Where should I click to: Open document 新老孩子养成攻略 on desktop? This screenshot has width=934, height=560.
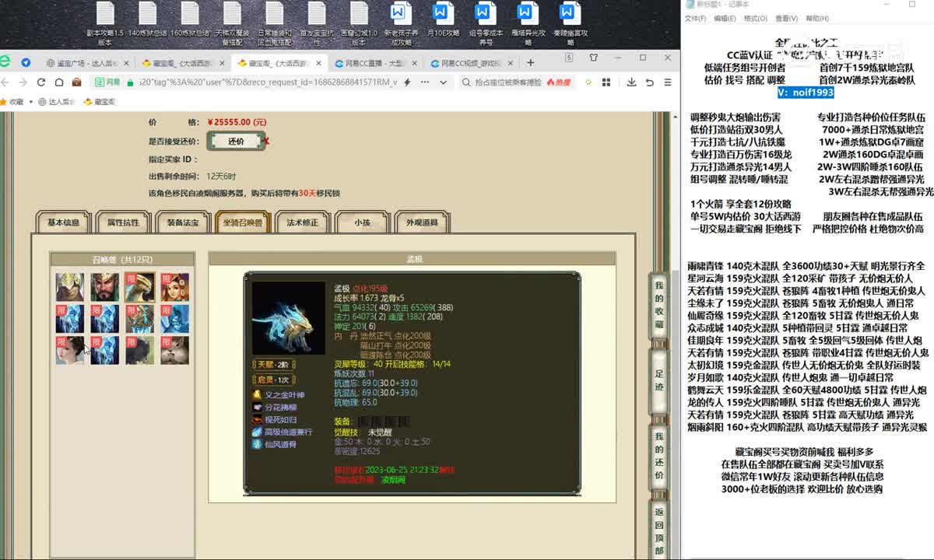(400, 23)
